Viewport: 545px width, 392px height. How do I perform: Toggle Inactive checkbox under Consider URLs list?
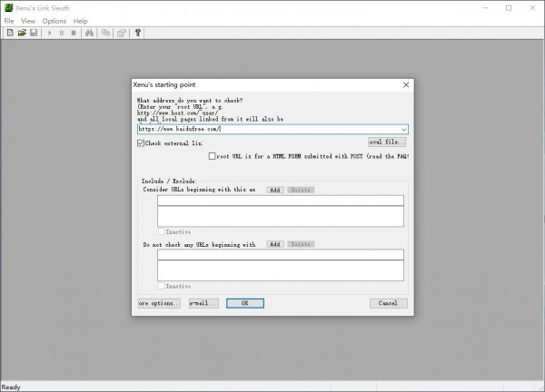[162, 231]
